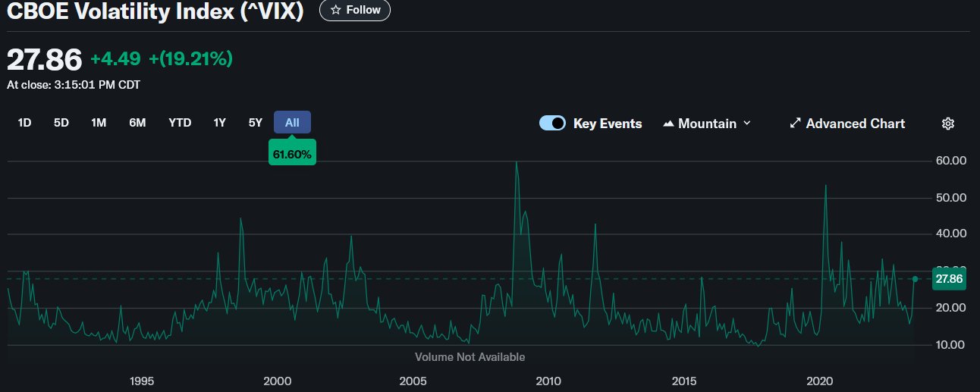Choose the 1M time range

(x=99, y=123)
